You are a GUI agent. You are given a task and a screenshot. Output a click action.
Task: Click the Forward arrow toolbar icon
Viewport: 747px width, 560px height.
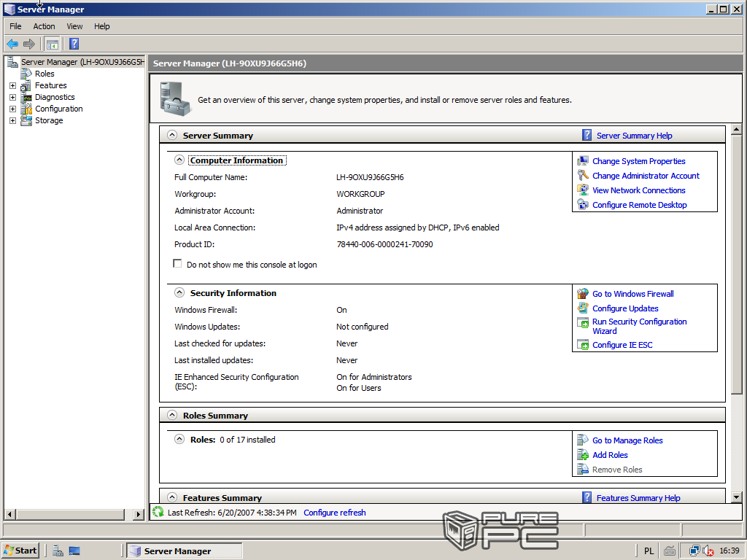29,44
